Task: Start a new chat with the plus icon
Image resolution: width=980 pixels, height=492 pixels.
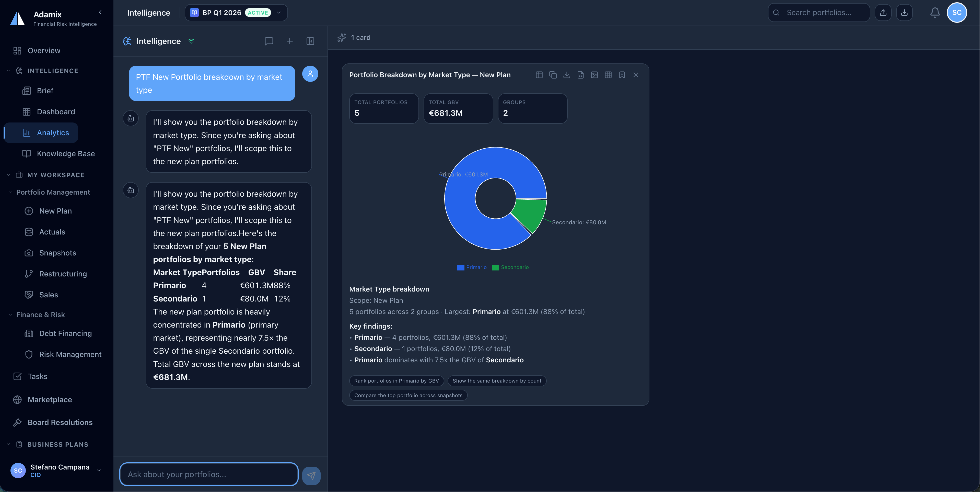Action: coord(289,41)
